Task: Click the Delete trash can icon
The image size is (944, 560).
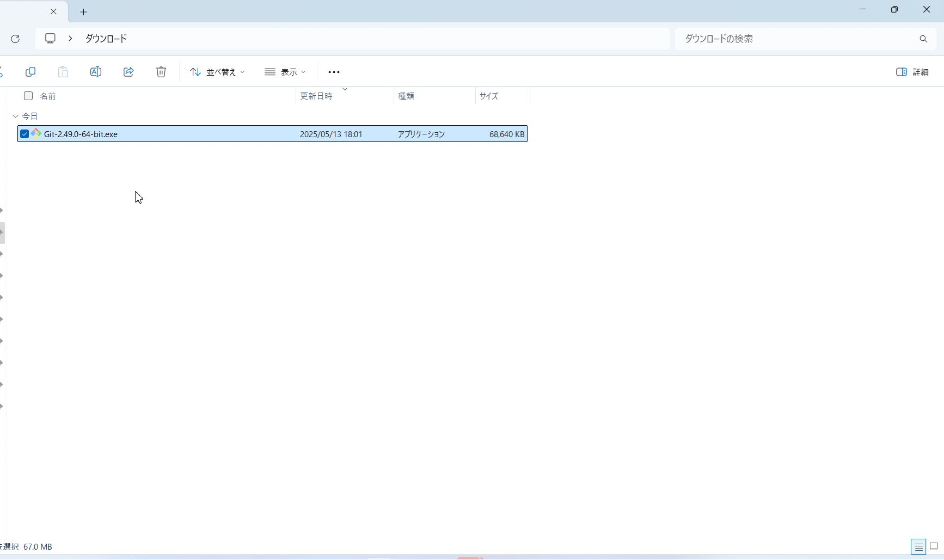Action: point(161,72)
